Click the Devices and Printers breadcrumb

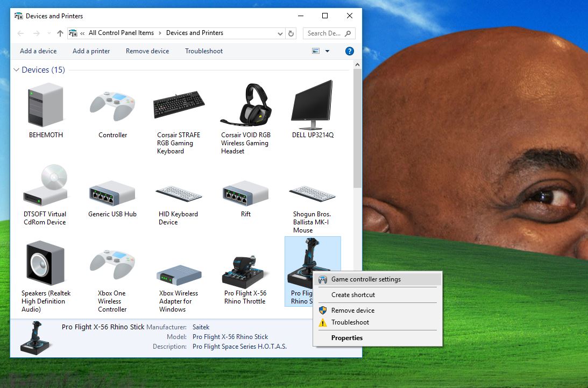(195, 33)
